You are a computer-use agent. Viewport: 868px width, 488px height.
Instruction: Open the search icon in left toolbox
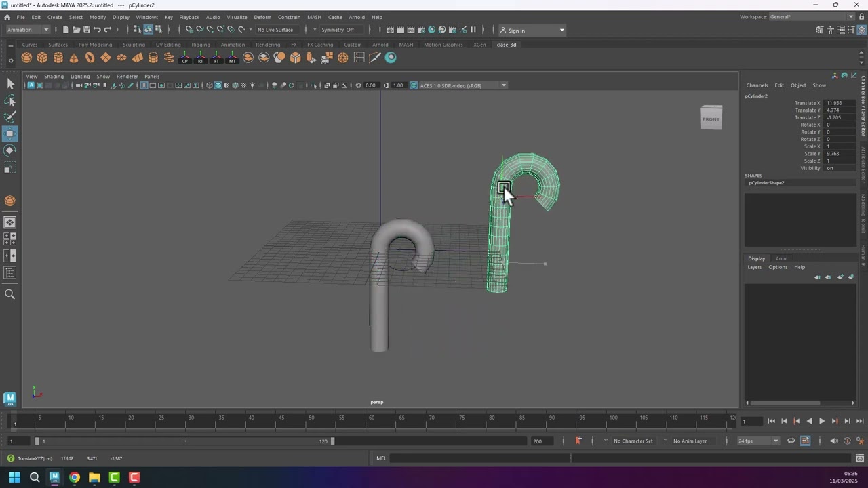click(x=10, y=294)
